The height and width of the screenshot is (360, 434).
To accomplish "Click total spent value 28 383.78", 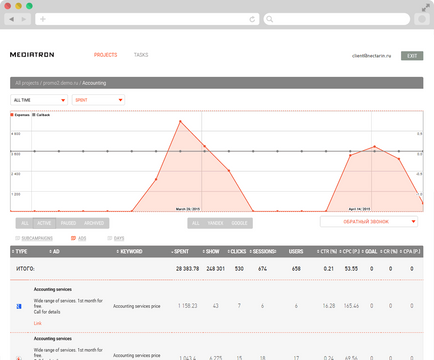I will coord(187,269).
